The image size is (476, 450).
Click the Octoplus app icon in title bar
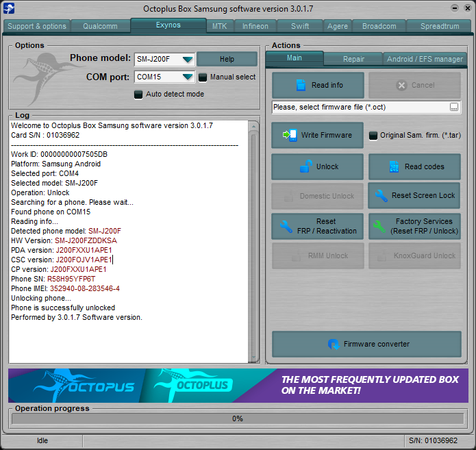coord(9,8)
